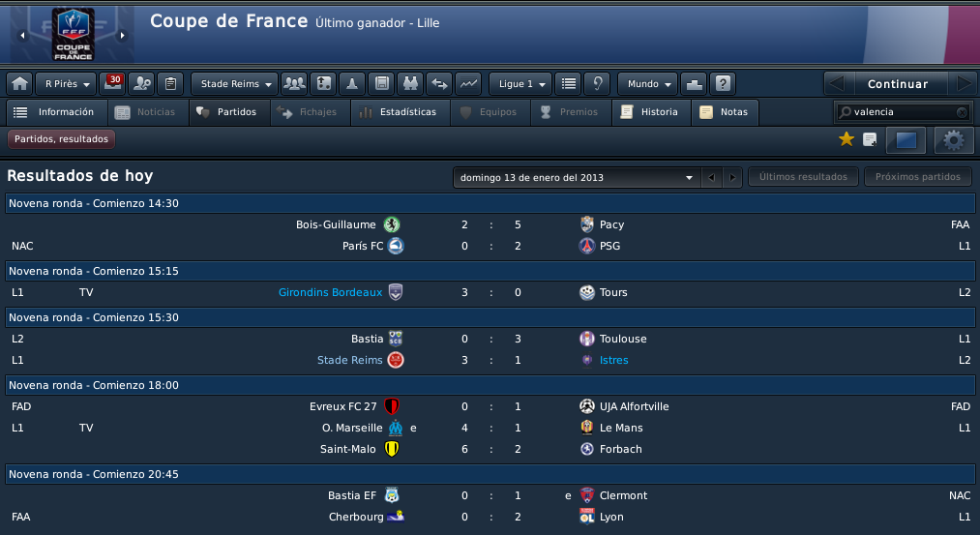Screen dimensions: 980x535
Task: Go to the home screen icon
Action: (x=20, y=83)
